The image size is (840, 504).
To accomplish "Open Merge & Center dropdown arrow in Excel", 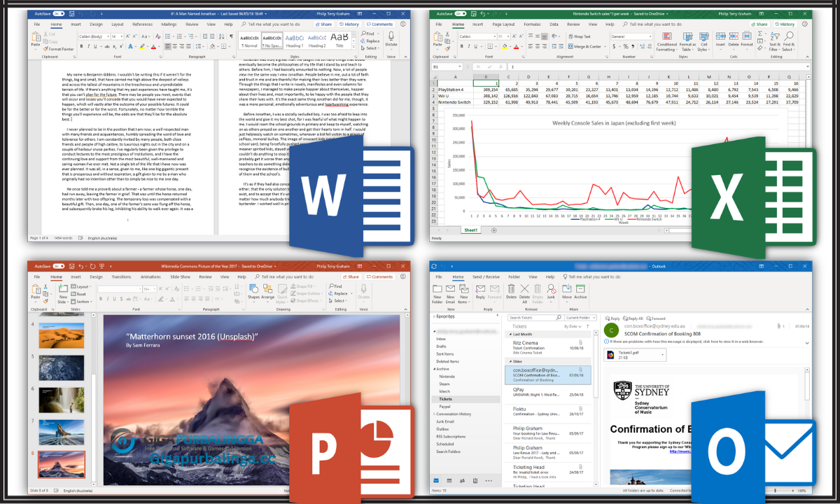I will [605, 47].
